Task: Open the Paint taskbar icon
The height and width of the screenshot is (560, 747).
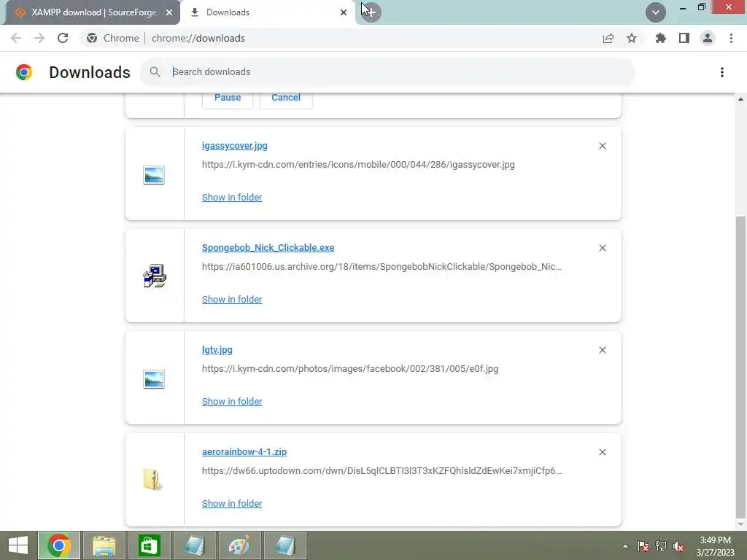Action: click(x=239, y=545)
